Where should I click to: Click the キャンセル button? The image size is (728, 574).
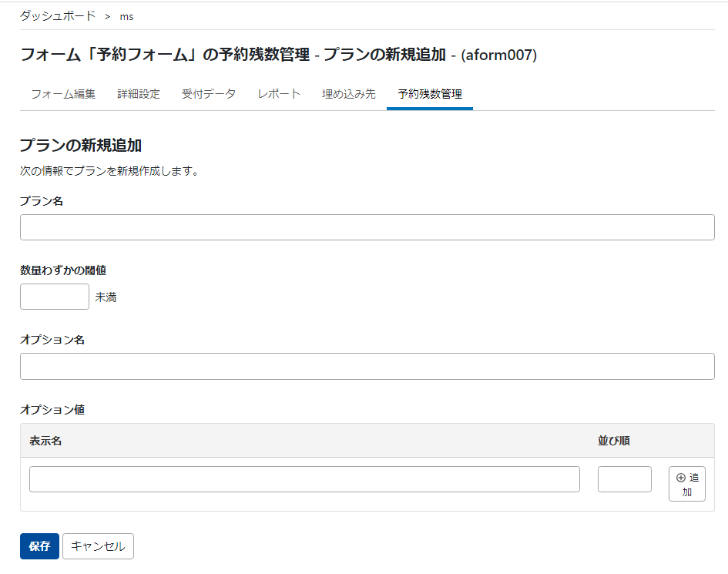pos(98,546)
